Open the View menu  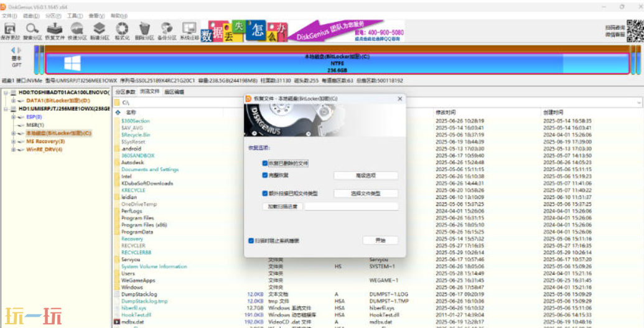[x=96, y=16]
